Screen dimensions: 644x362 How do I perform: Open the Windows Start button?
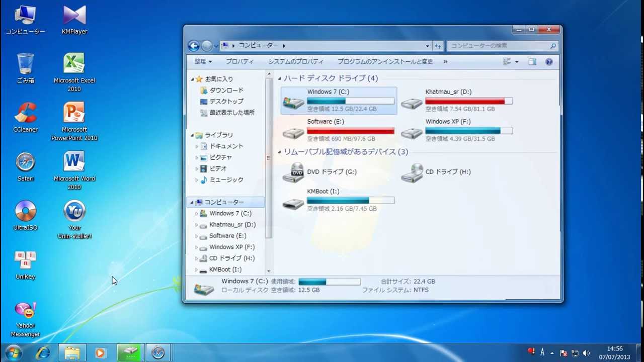click(x=14, y=353)
